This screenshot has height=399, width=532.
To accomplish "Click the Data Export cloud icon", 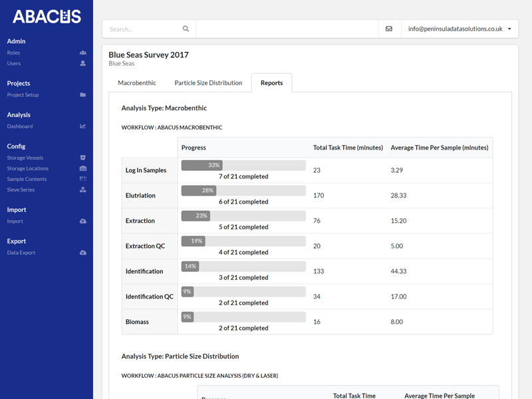I will tap(82, 252).
